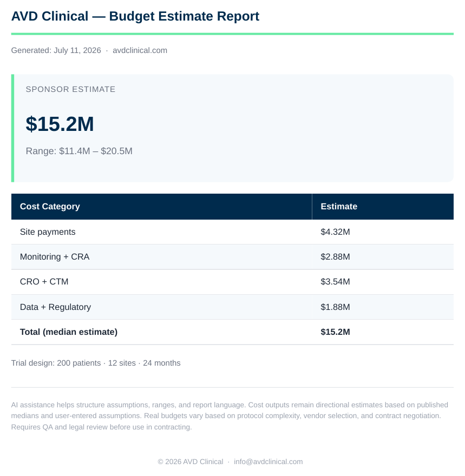Open the info@avdclinical.com email link
Image resolution: width=465 pixels, height=476 pixels.
tap(268, 462)
